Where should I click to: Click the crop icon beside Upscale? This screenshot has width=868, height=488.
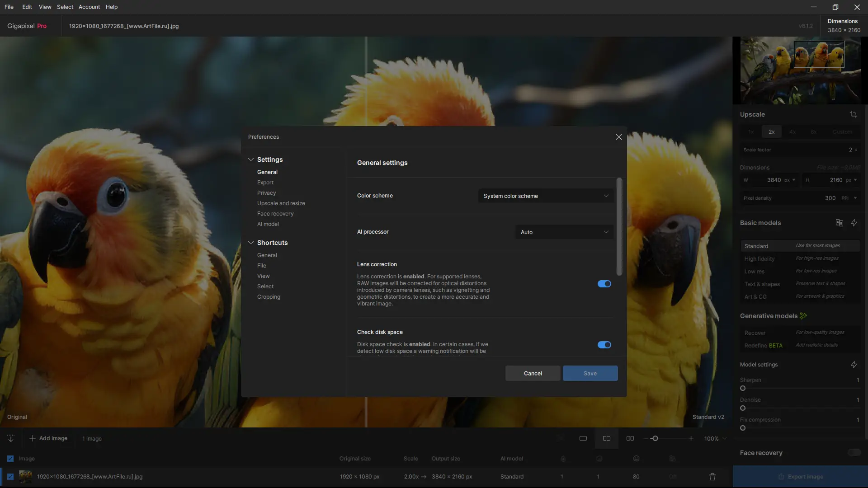853,114
